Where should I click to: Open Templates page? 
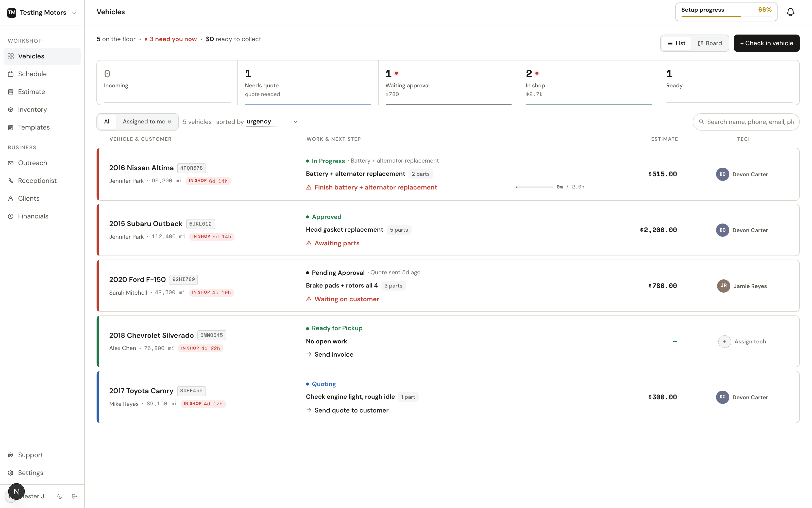[x=42, y=127]
